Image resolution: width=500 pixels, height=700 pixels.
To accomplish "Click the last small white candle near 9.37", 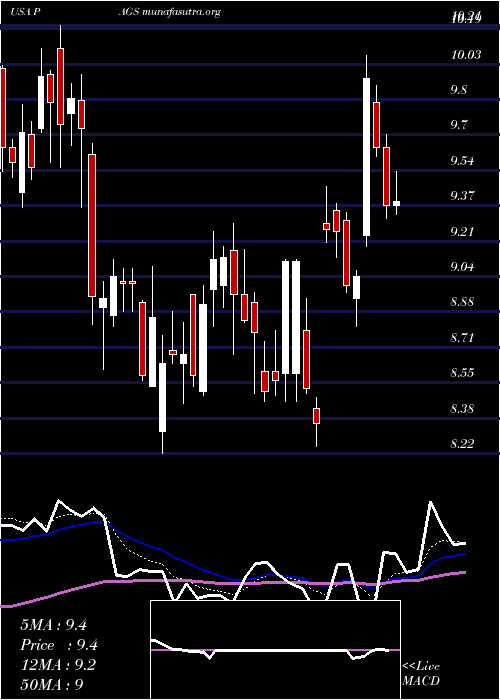I will pyautogui.click(x=396, y=203).
